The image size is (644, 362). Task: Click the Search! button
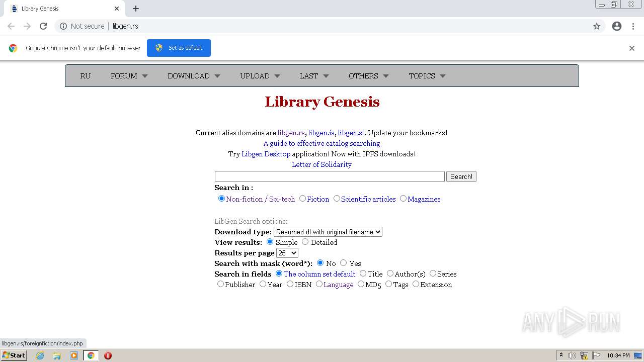(461, 176)
